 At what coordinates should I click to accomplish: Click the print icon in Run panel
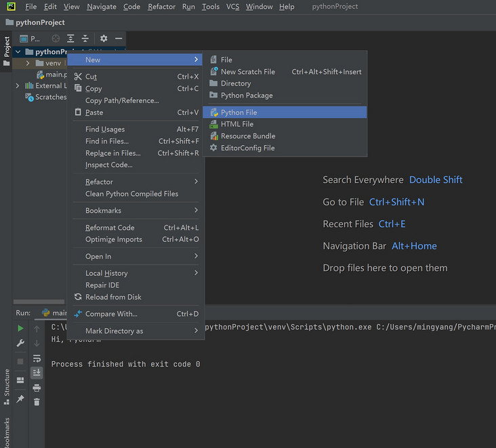click(x=37, y=388)
